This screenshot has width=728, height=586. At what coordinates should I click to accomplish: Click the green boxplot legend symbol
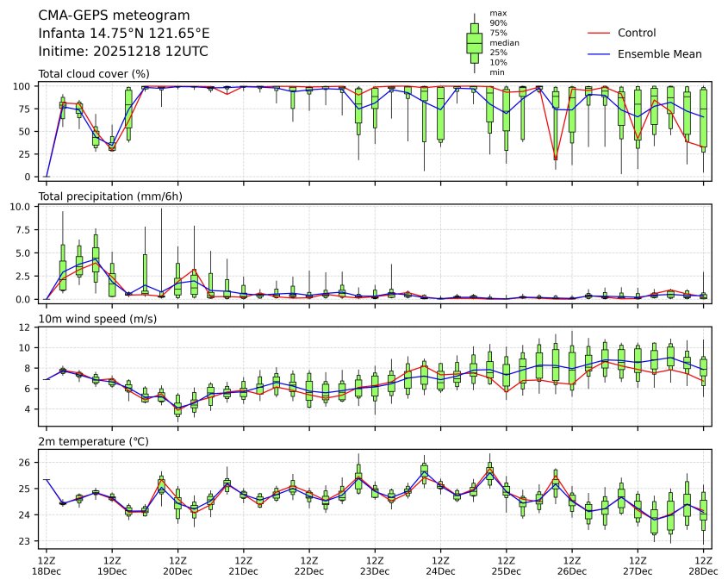pyautogui.click(x=474, y=42)
